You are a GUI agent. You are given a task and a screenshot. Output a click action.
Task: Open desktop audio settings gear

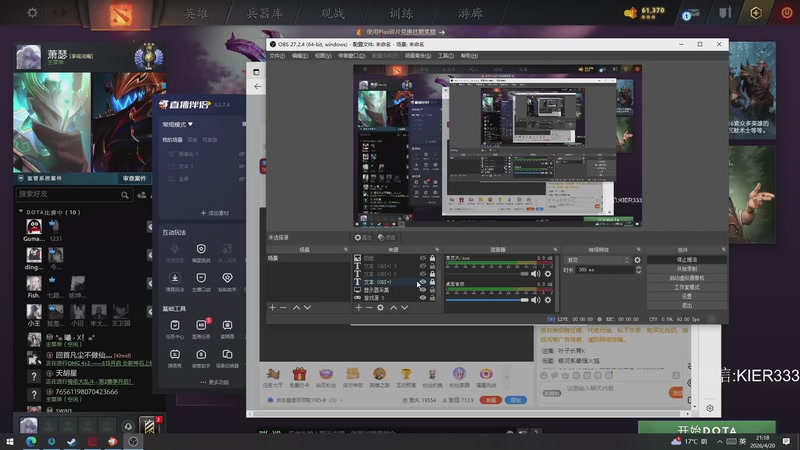[x=547, y=300]
